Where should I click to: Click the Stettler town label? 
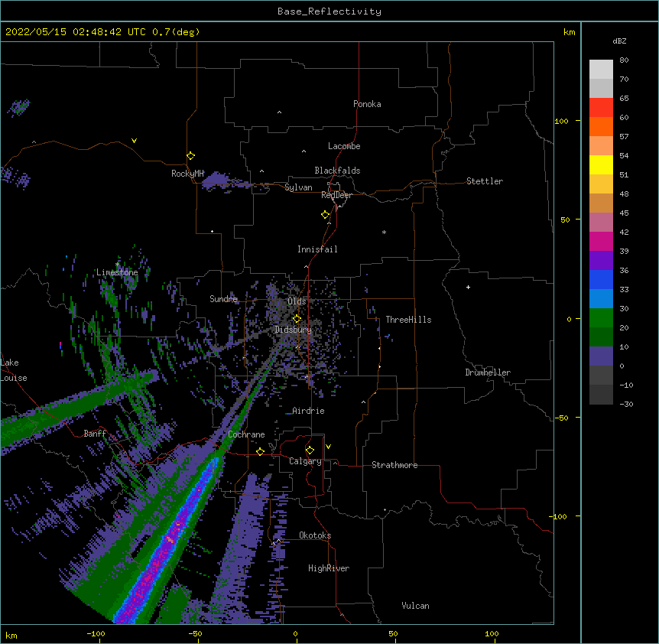coord(485,181)
